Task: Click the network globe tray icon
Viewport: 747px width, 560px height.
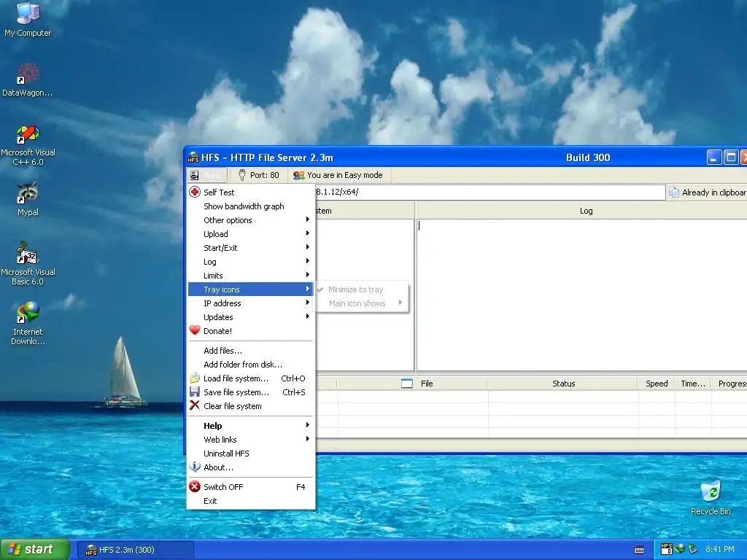Action: tap(680, 549)
